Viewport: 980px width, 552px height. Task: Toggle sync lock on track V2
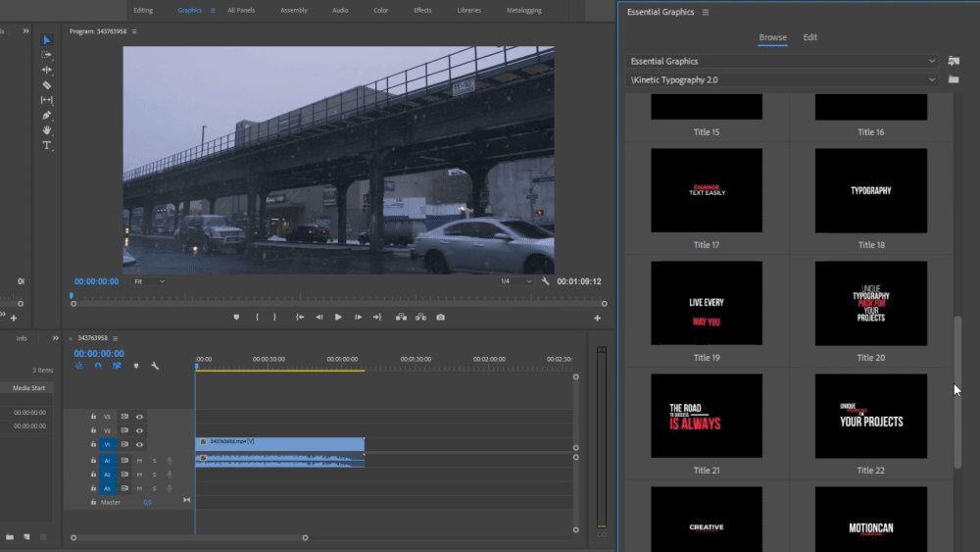124,430
